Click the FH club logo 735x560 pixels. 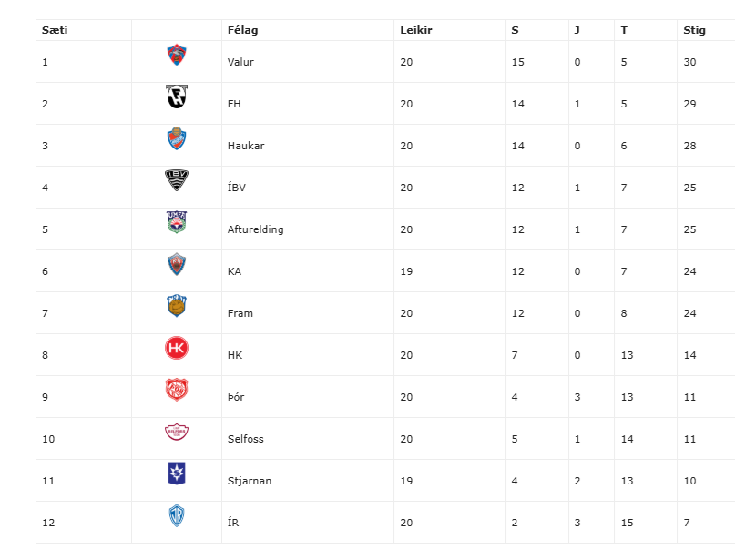click(176, 97)
